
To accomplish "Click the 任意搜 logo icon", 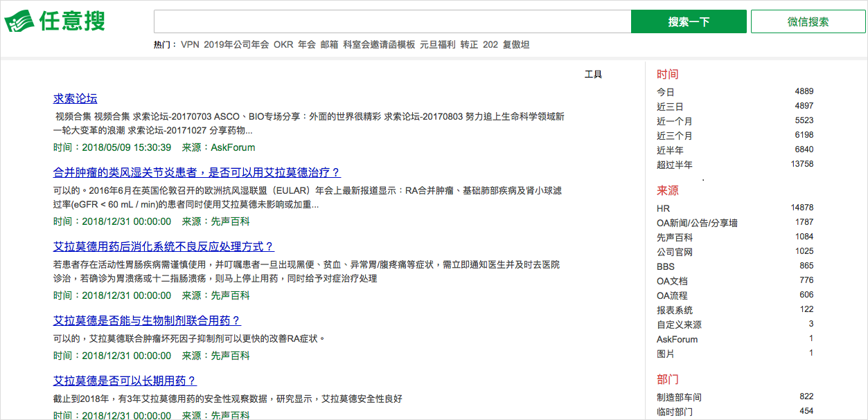I will tap(19, 21).
